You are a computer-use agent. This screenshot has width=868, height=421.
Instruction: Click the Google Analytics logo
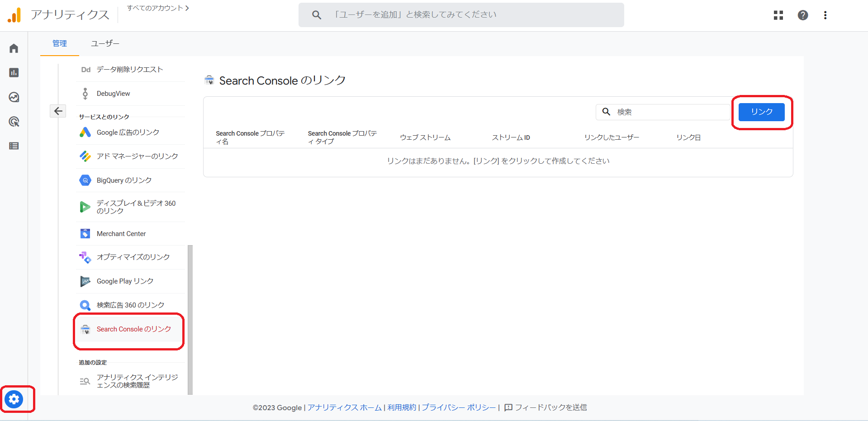point(14,15)
